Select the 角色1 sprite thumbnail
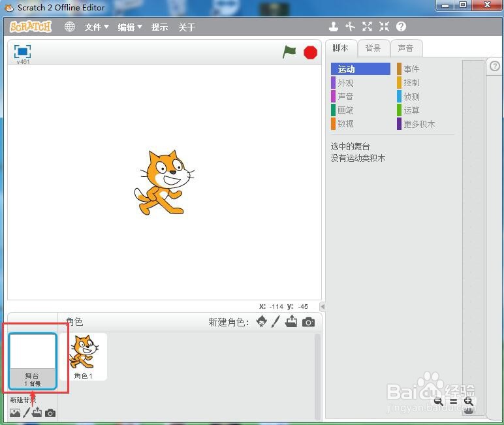 [84, 357]
